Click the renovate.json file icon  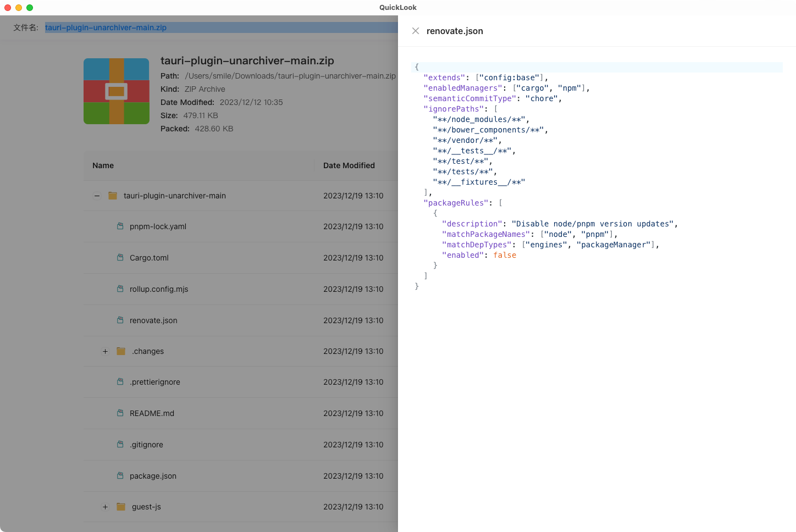[x=120, y=320]
